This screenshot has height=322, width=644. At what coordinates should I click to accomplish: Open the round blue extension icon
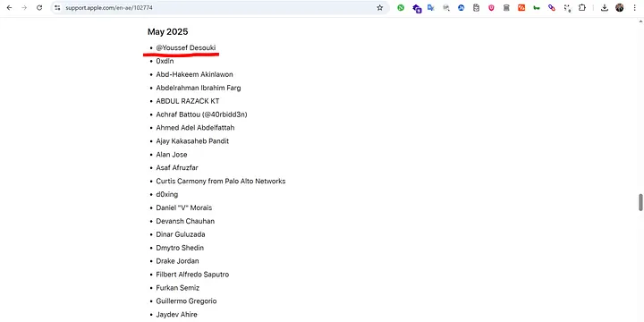pos(462,8)
